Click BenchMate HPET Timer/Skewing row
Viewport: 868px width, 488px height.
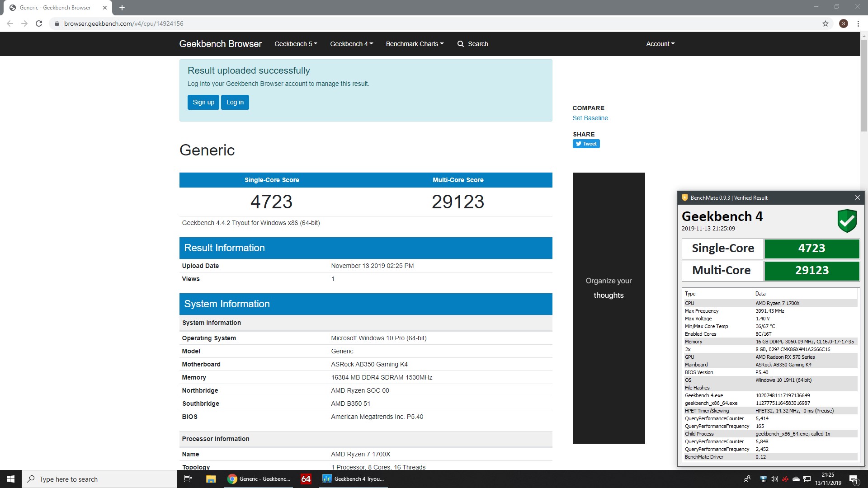(771, 411)
